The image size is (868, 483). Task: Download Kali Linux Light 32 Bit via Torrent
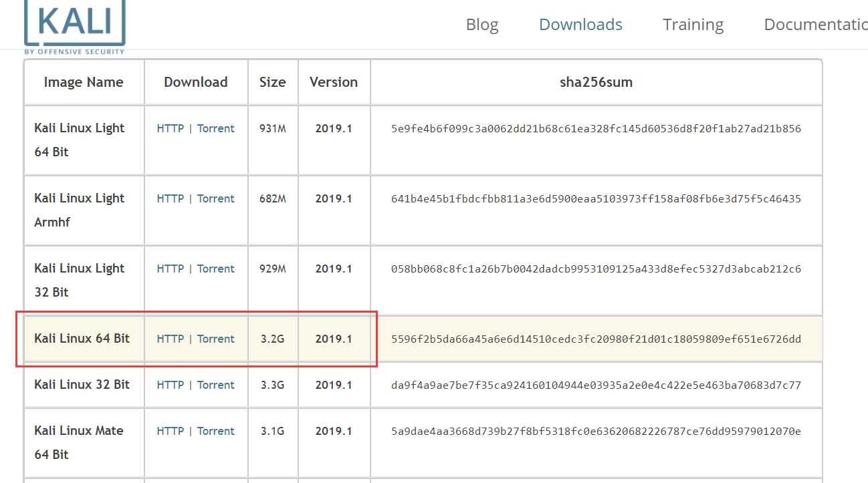(215, 269)
